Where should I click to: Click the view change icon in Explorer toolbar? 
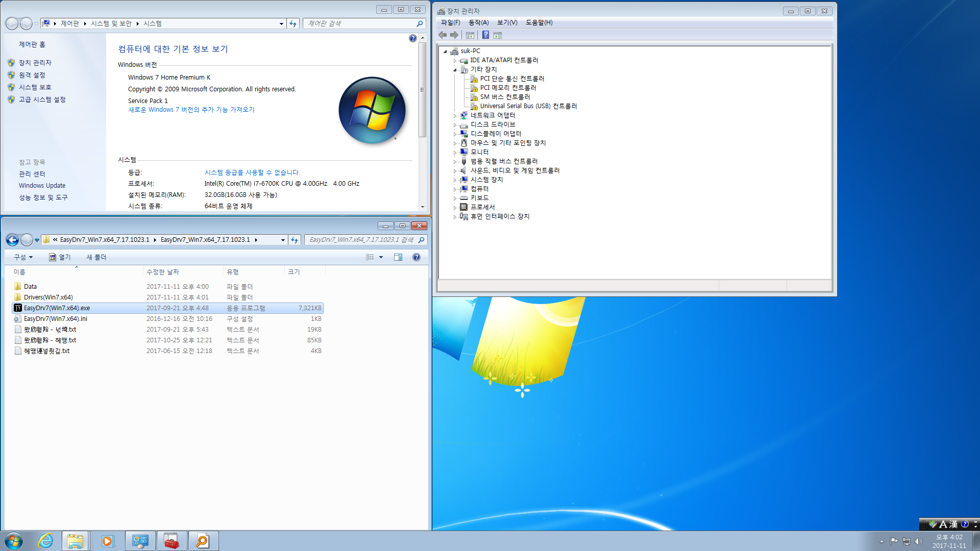pyautogui.click(x=370, y=257)
